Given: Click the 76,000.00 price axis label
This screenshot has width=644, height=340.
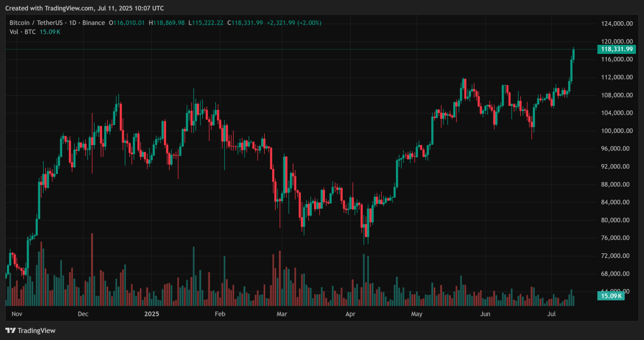Looking at the screenshot, I should pos(616,238).
